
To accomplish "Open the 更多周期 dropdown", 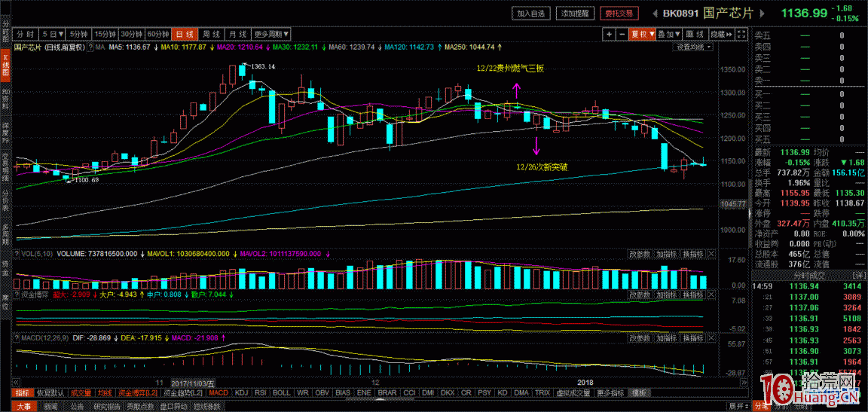I will (270, 35).
